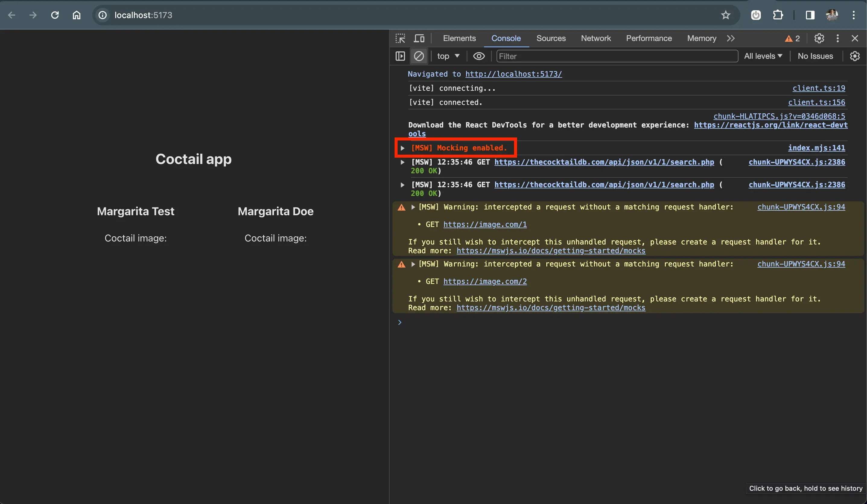Toggle the device toolbar icon
This screenshot has height=504, width=867.
coord(419,38)
